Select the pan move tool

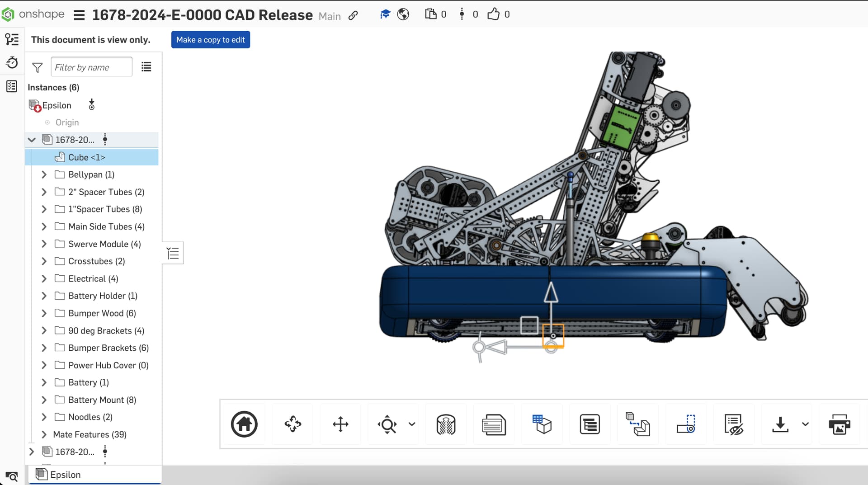(340, 424)
